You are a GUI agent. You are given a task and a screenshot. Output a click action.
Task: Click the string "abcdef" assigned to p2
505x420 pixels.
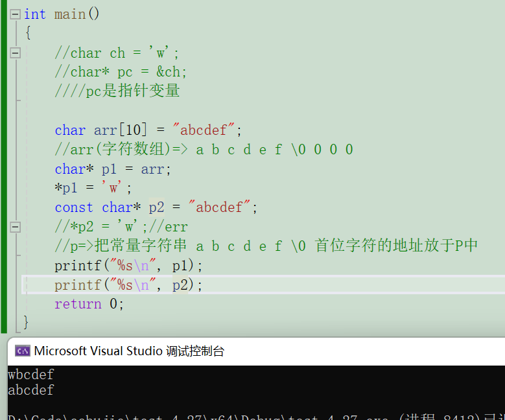(219, 207)
